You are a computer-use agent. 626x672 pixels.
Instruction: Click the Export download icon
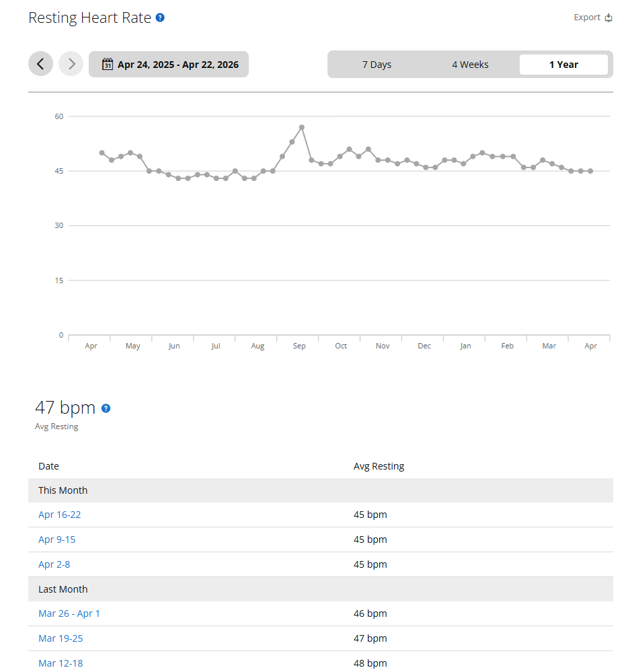click(x=609, y=17)
